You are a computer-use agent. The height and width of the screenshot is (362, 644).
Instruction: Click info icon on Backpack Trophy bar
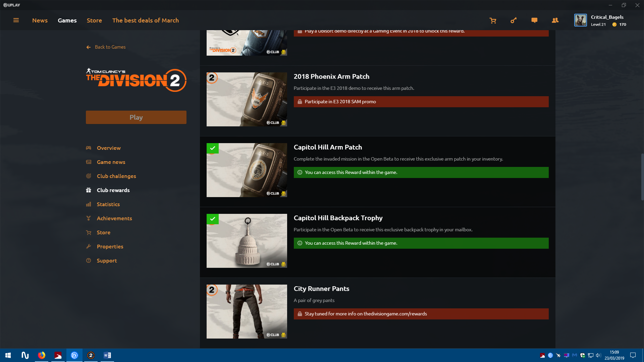coord(300,243)
